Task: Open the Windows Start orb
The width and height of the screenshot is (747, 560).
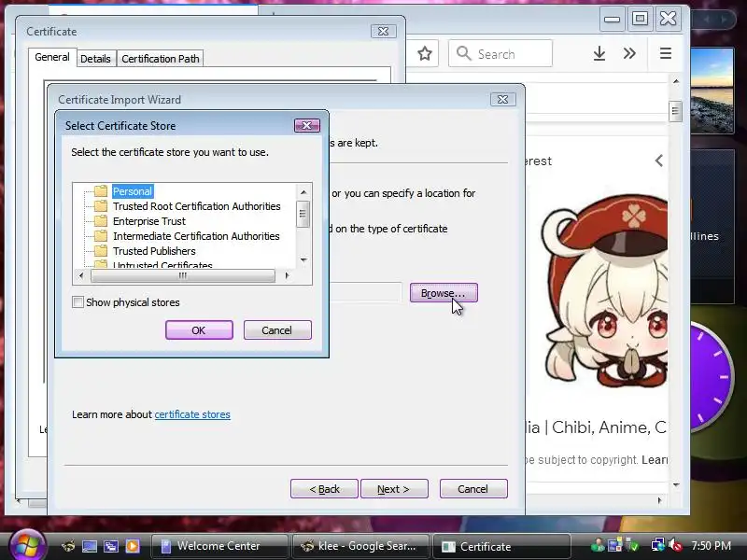Action: tap(27, 546)
